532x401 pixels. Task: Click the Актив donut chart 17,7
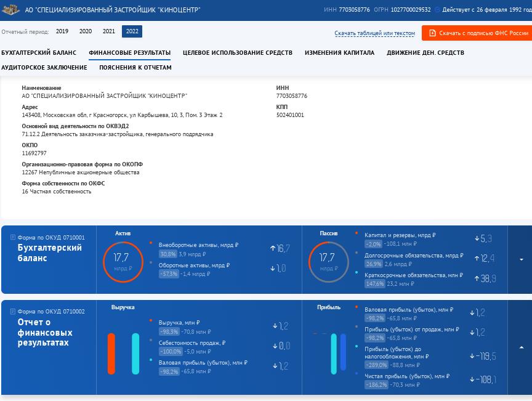[x=123, y=262]
